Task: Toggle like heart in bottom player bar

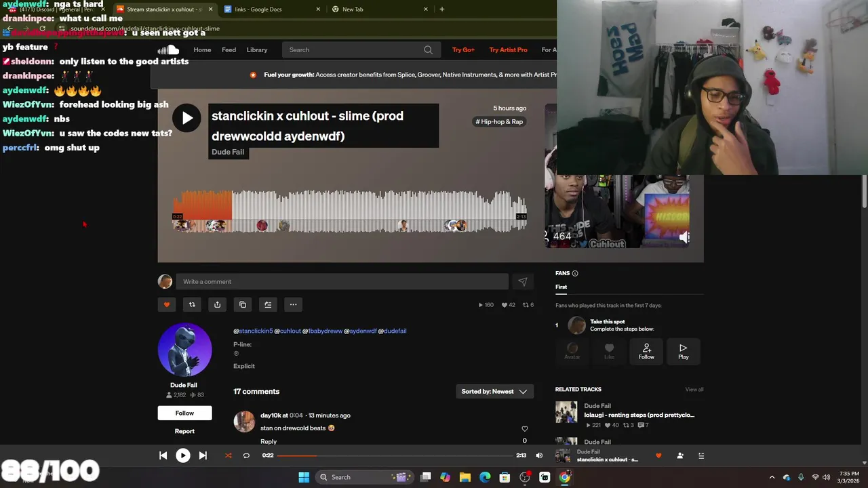Action: [658, 455]
